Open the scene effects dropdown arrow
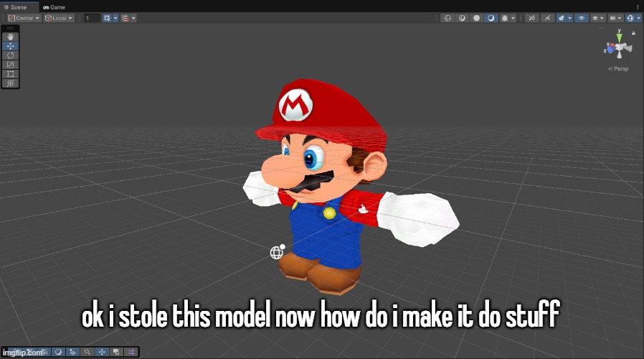 [569, 18]
